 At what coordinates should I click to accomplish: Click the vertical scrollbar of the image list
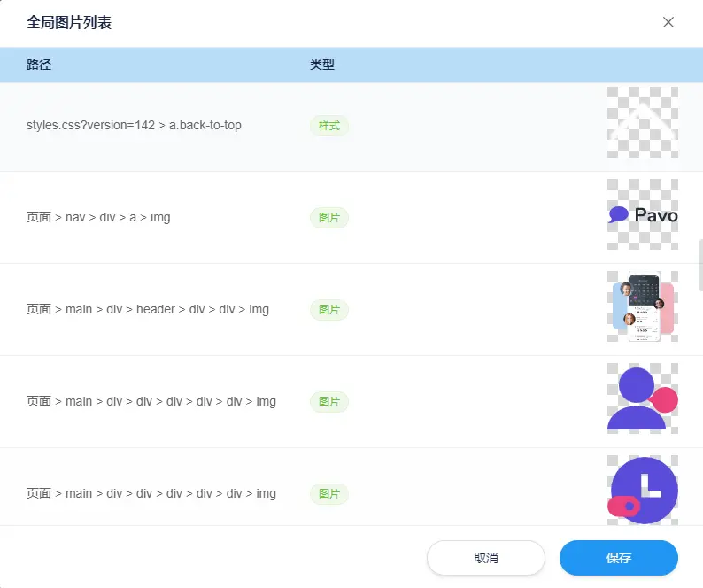coord(699,266)
